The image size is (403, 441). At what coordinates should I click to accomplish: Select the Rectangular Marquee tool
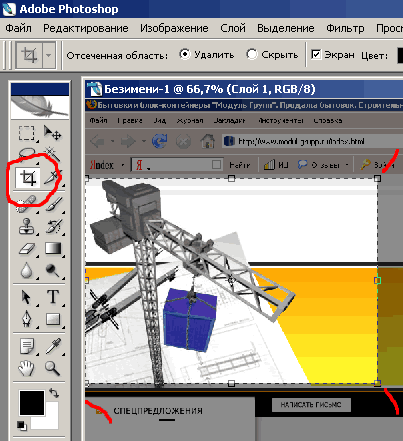26,133
